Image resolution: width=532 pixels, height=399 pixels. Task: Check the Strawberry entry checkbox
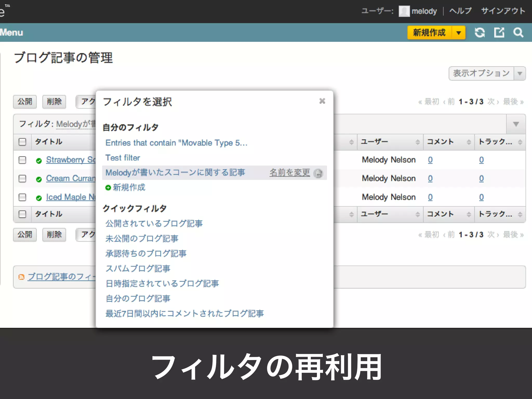coord(22,160)
